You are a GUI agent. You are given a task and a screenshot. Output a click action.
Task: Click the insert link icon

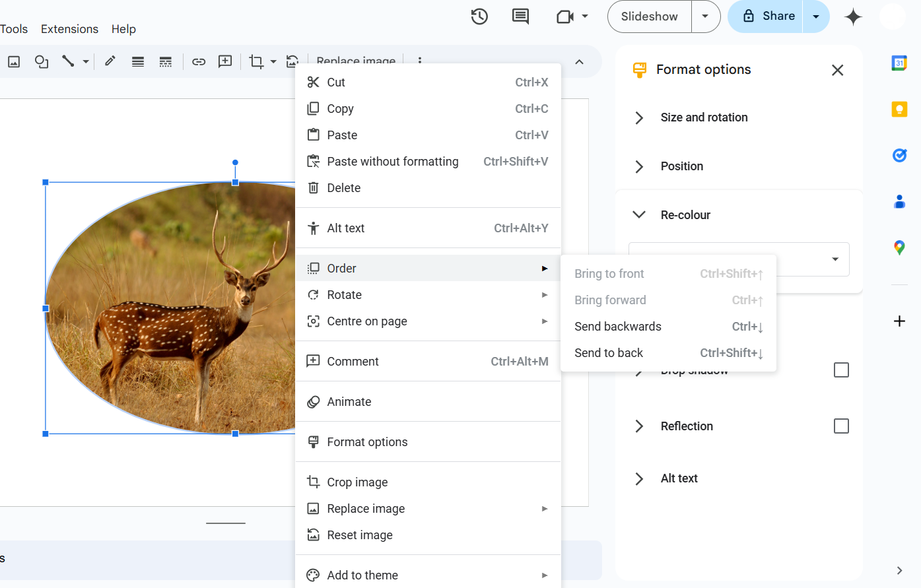coord(199,61)
